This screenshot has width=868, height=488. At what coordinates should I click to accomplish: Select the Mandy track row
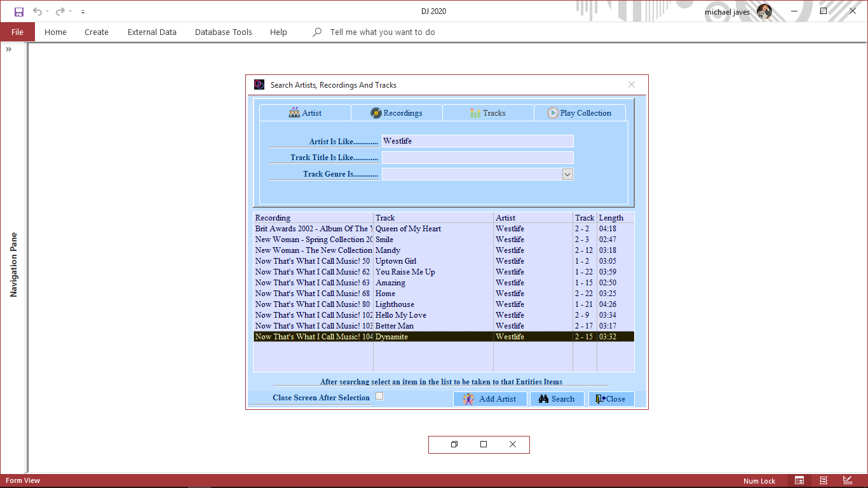444,250
